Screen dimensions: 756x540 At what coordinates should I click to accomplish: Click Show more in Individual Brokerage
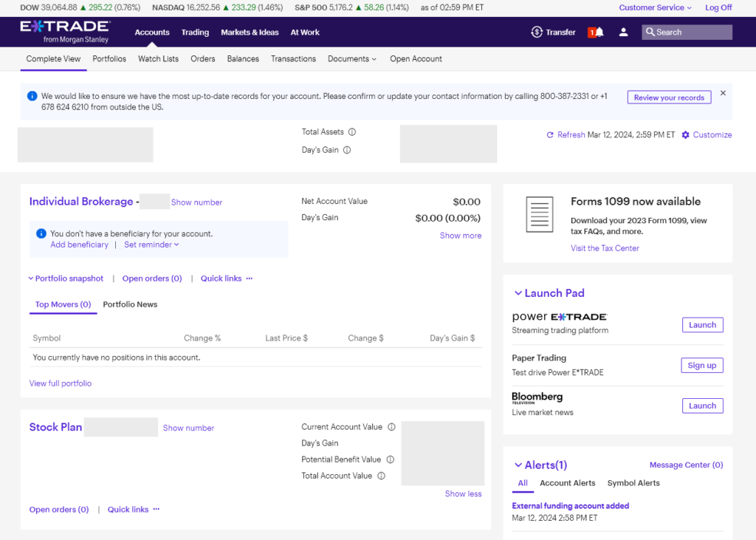tap(461, 236)
